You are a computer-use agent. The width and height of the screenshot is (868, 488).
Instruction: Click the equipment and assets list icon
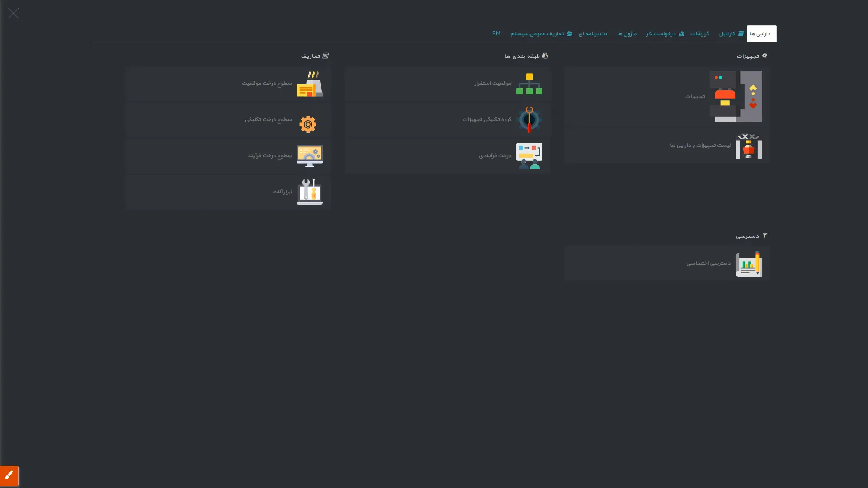(x=748, y=146)
